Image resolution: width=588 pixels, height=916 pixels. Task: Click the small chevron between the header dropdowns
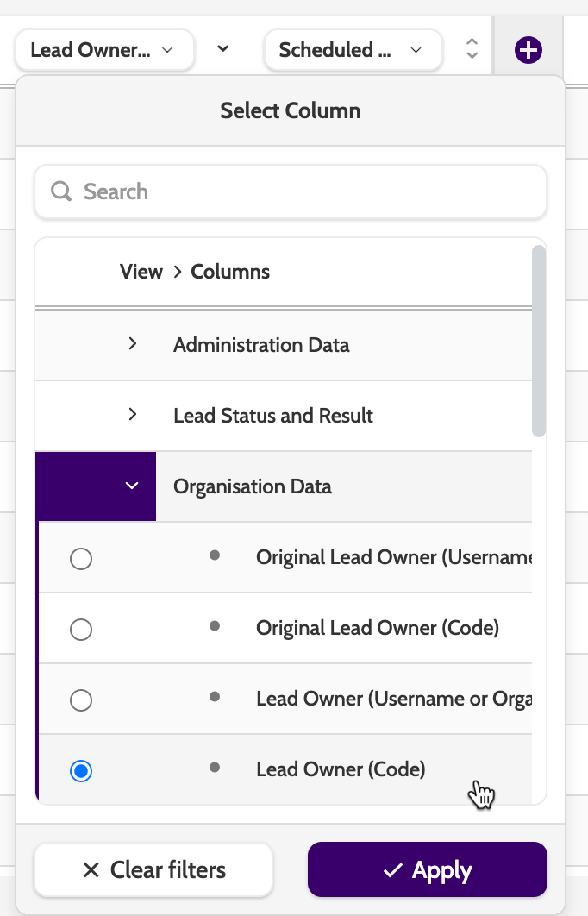pos(223,49)
